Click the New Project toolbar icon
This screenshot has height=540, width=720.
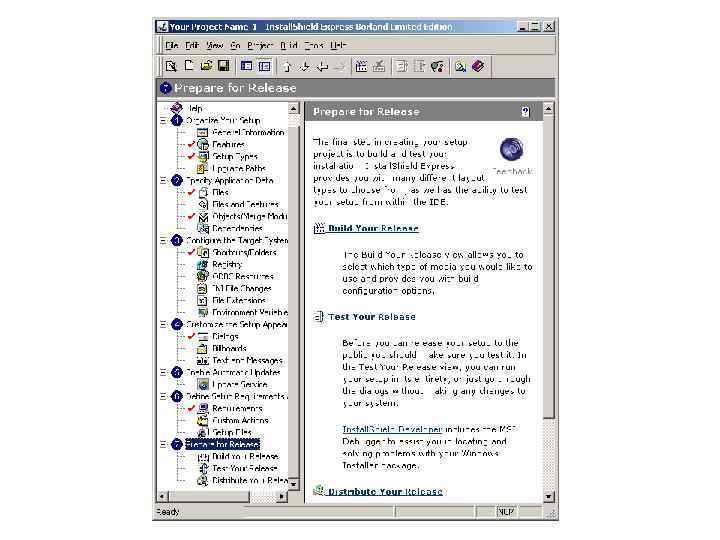click(x=171, y=67)
